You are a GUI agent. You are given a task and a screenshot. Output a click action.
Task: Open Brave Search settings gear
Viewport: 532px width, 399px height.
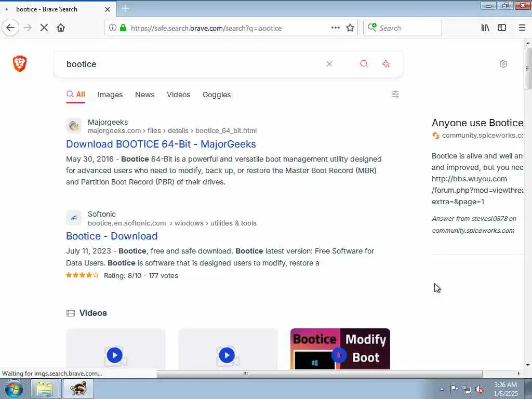pyautogui.click(x=503, y=64)
